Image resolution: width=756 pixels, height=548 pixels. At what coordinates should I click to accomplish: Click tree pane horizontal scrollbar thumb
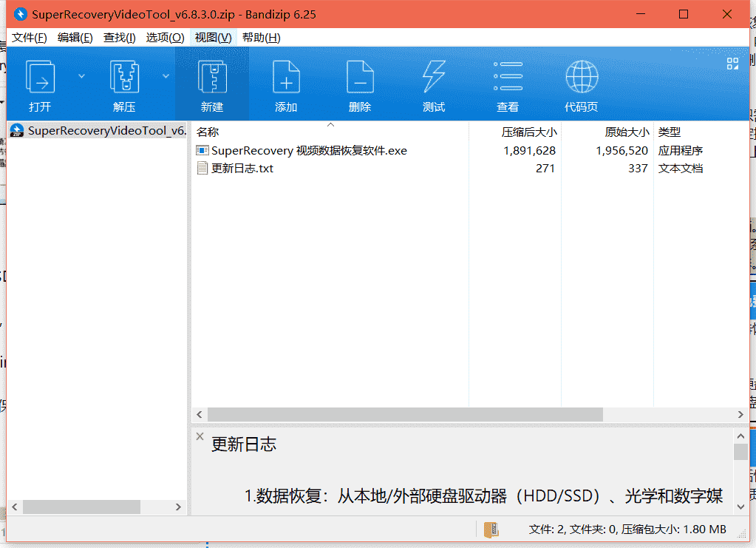[x=81, y=507]
